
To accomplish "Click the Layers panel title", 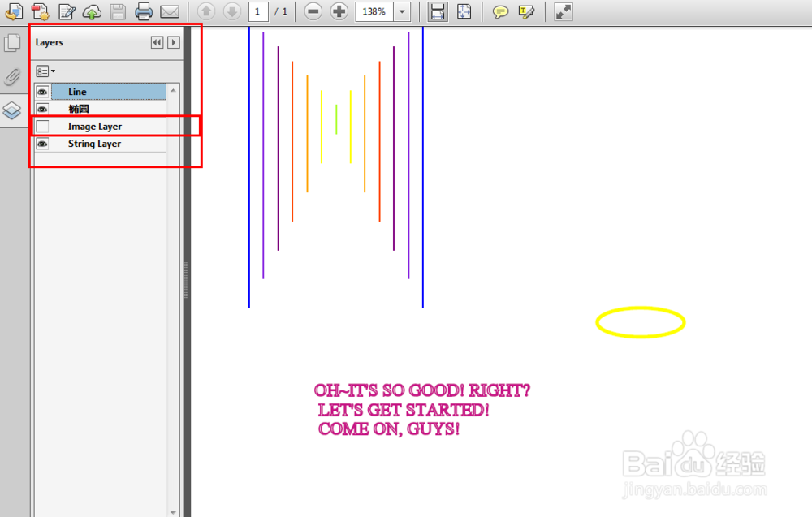I will (50, 42).
